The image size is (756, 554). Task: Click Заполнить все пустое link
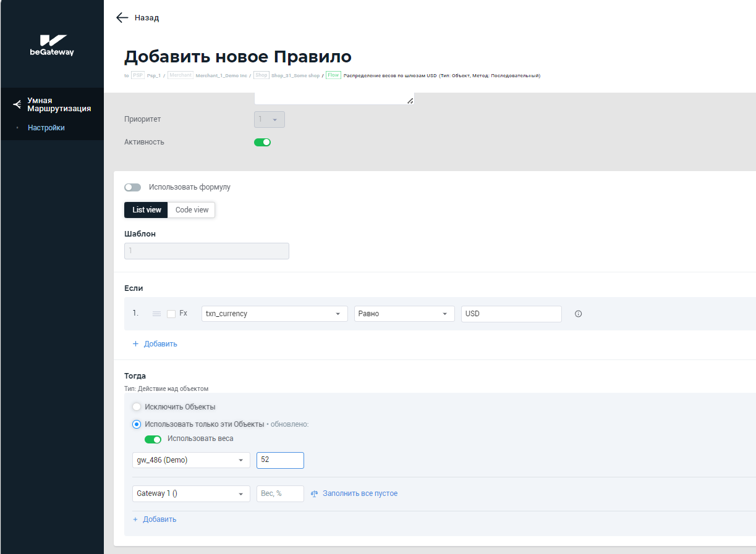360,493
